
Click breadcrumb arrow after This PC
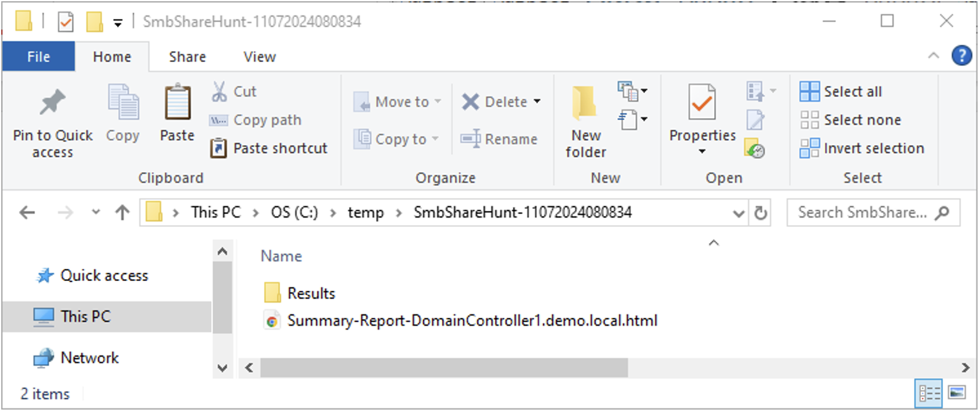coord(255,213)
